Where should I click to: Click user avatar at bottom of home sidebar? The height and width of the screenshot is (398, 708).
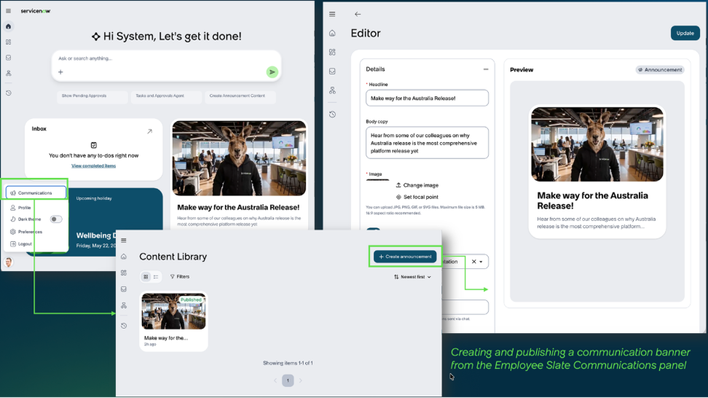pyautogui.click(x=9, y=262)
